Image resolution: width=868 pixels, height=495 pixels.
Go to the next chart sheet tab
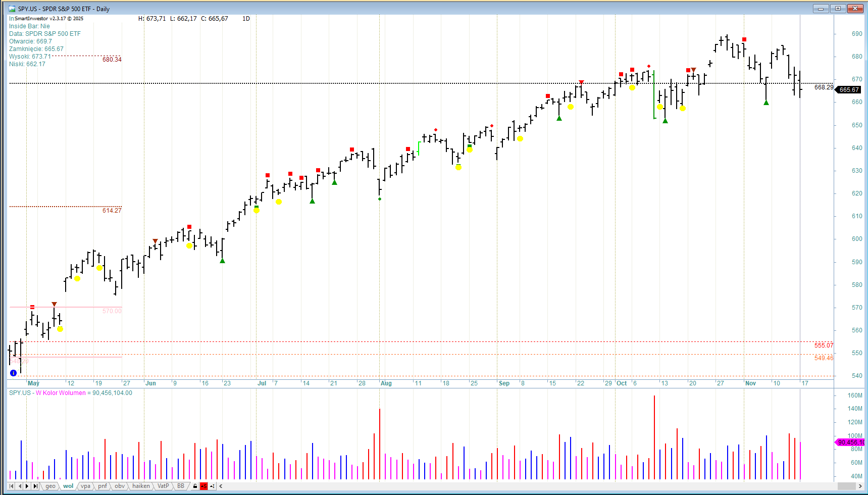27,486
